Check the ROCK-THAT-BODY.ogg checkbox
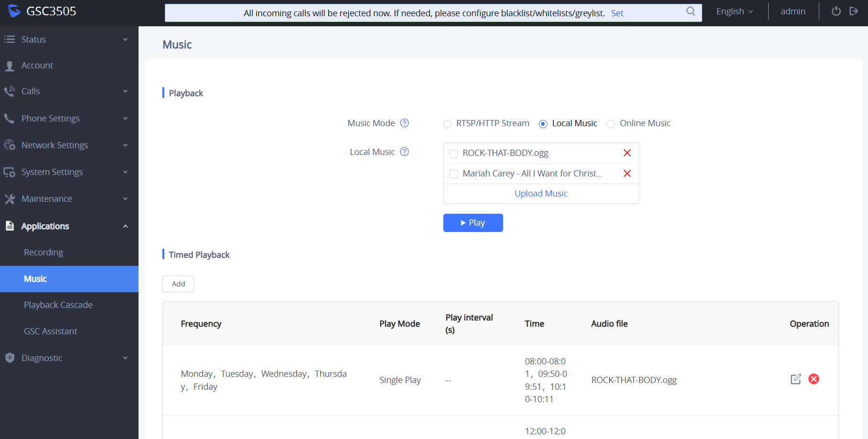This screenshot has height=439, width=868. 454,154
